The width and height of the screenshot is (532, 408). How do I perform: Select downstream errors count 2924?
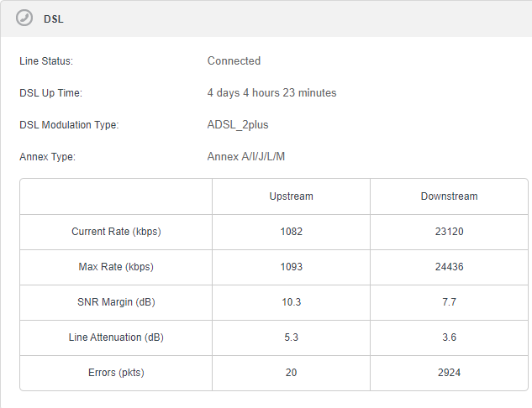[449, 373]
